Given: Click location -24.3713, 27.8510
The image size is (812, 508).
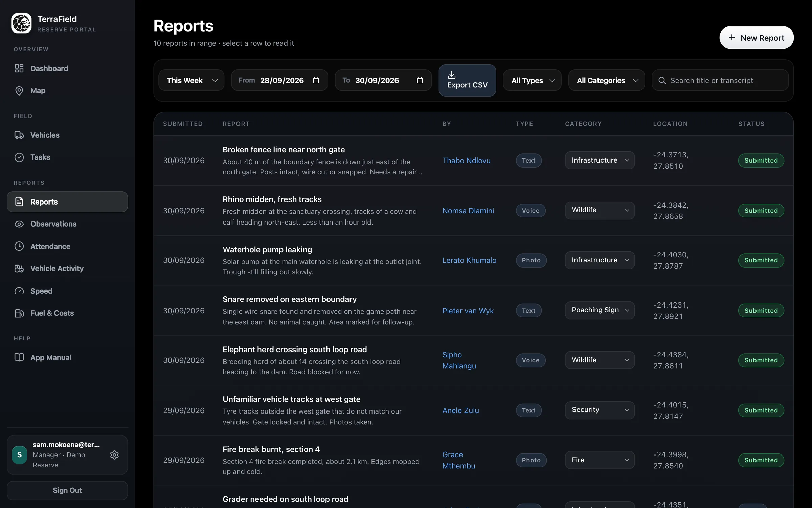Looking at the screenshot, I should click(x=671, y=160).
